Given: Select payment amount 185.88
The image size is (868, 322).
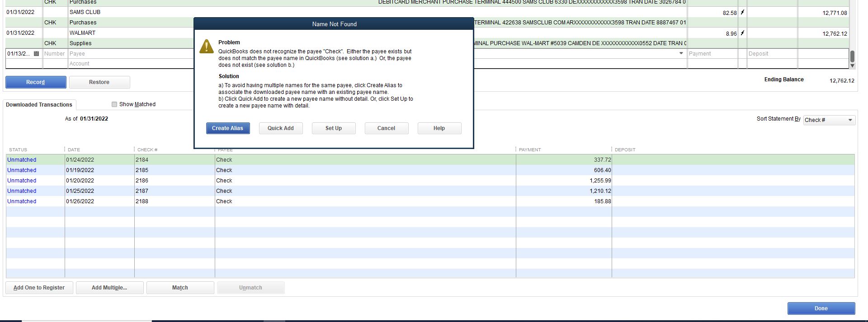Looking at the screenshot, I should (x=602, y=201).
